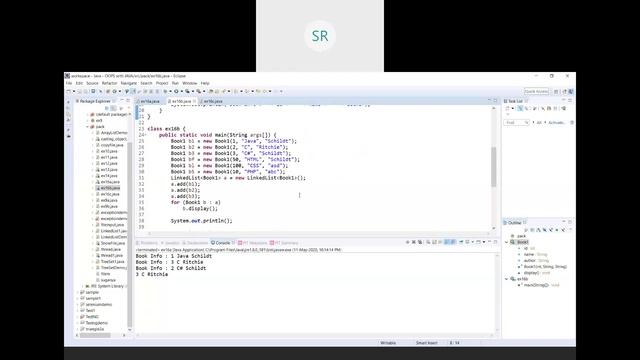Select thread.java in Package Explorer

click(109, 249)
